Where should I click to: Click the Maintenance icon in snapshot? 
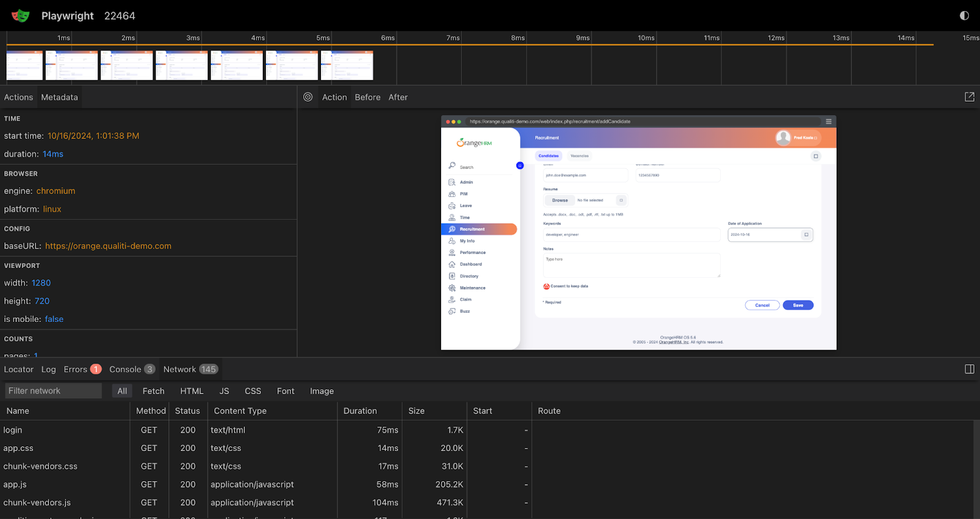[452, 288]
